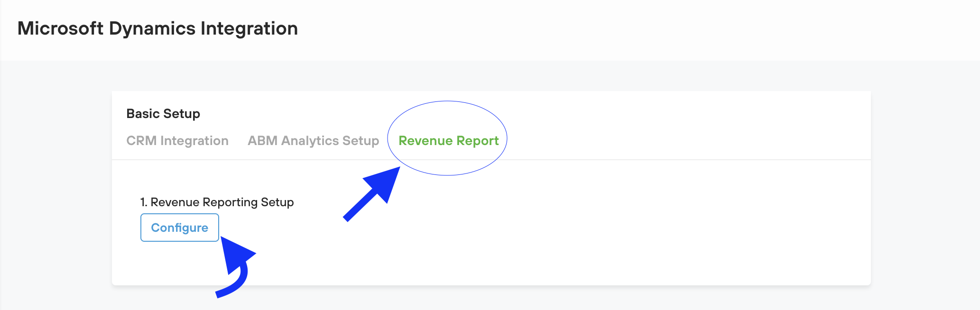980x310 pixels.
Task: Click the '1. Revenue Reporting Setup' text
Action: pos(217,202)
